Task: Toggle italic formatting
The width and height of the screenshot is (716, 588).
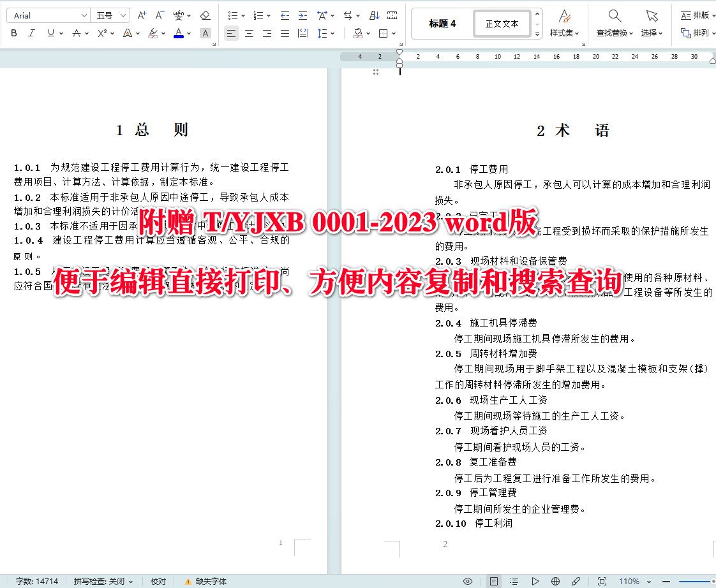Action: [x=31, y=33]
